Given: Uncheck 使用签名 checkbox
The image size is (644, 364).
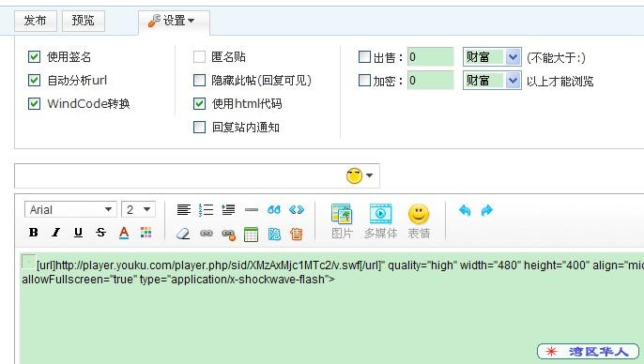Looking at the screenshot, I should pos(34,56).
